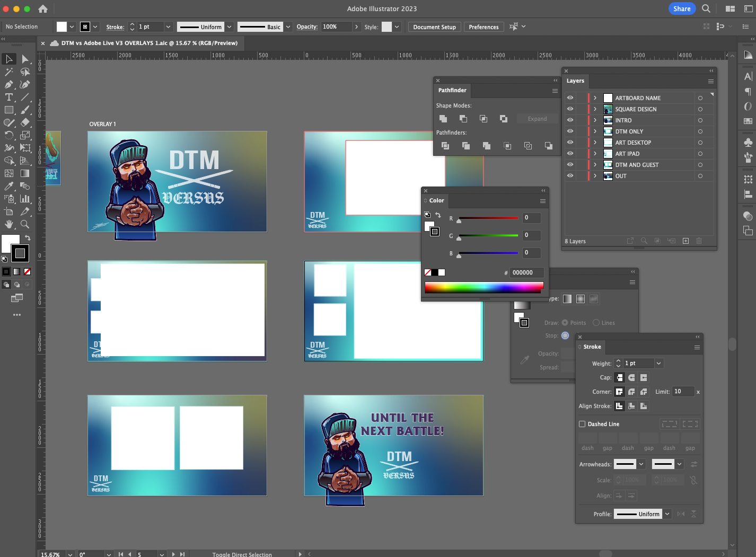Click the Share button
The width and height of the screenshot is (756, 557).
click(682, 8)
